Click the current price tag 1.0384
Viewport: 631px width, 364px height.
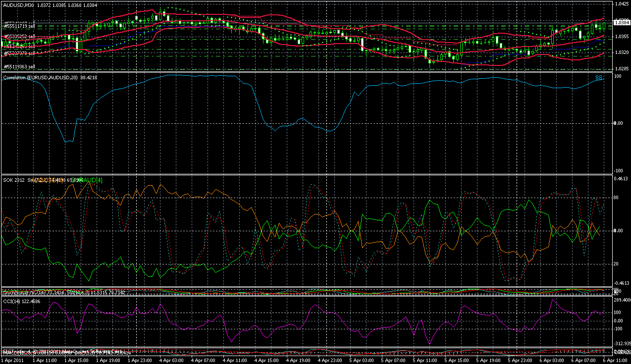point(622,22)
